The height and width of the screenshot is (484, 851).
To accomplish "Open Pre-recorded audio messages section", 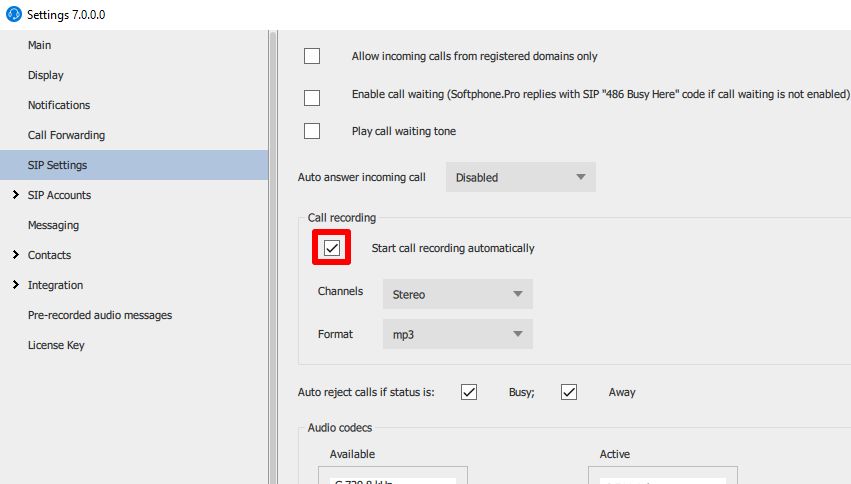I will (100, 315).
